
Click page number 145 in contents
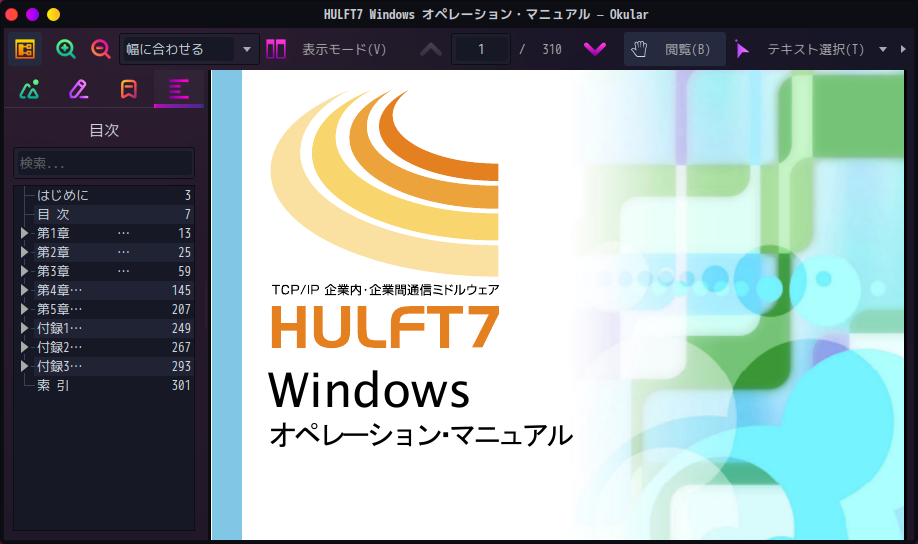click(181, 290)
